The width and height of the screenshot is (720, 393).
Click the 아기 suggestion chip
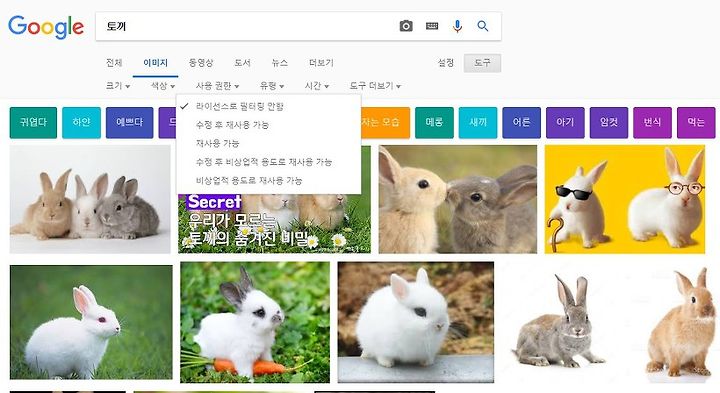click(565, 123)
